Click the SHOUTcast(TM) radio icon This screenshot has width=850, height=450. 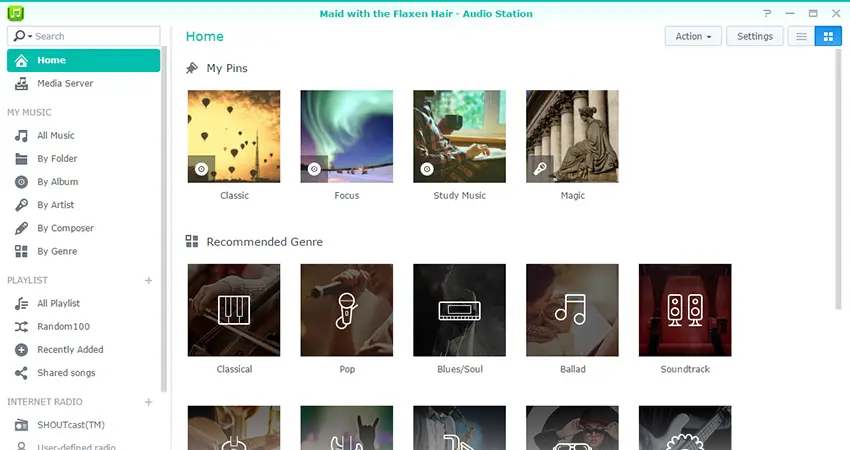point(21,425)
